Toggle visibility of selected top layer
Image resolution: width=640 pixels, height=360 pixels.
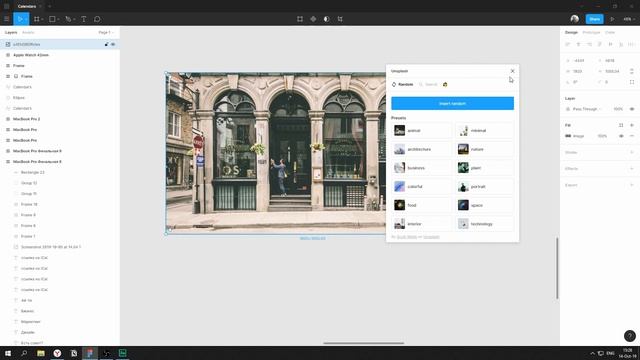pos(113,44)
